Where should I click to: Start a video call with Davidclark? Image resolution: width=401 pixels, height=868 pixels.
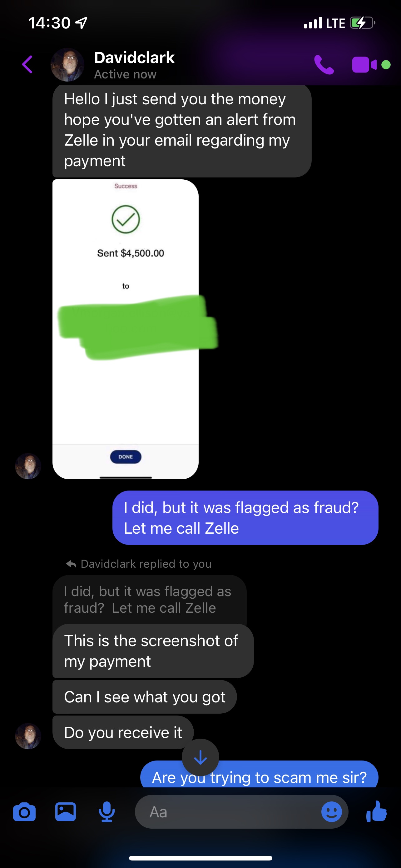[x=364, y=65]
